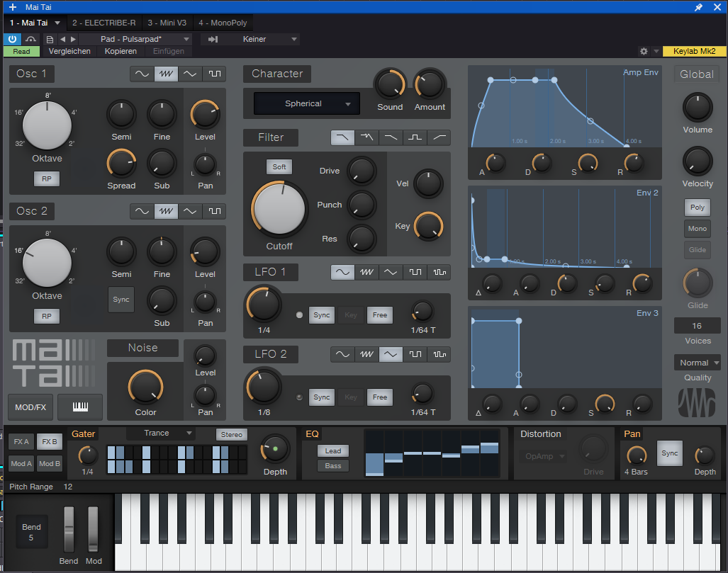728x573 pixels.
Task: Select sine waveform for Osc 1
Action: coord(142,74)
